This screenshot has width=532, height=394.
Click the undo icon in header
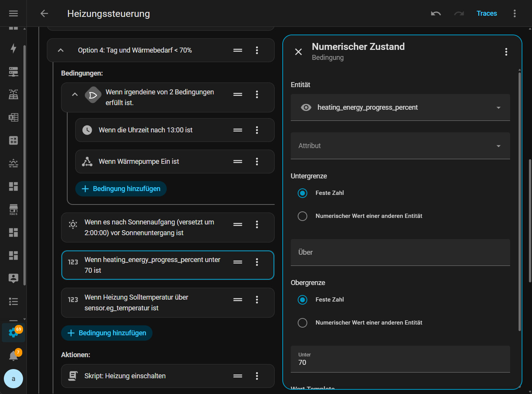(436, 13)
